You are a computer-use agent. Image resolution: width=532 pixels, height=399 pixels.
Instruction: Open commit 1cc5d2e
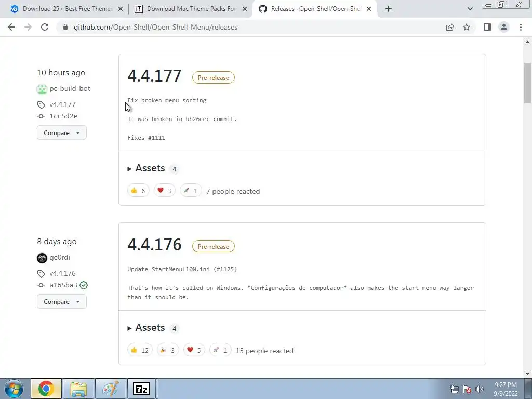pos(63,116)
